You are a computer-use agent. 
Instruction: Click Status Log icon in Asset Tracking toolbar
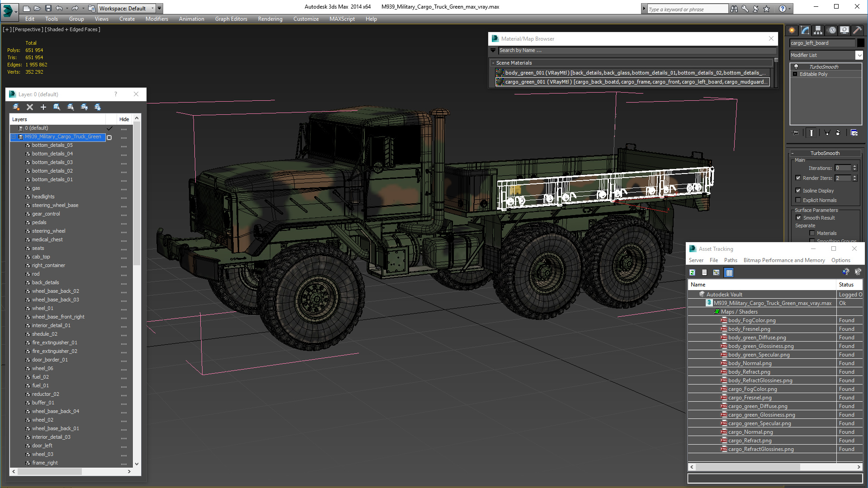click(704, 272)
